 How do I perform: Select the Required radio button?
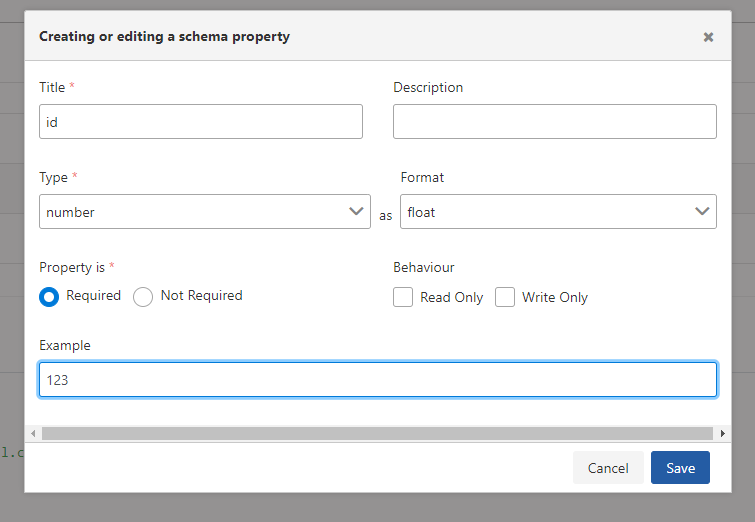click(49, 297)
